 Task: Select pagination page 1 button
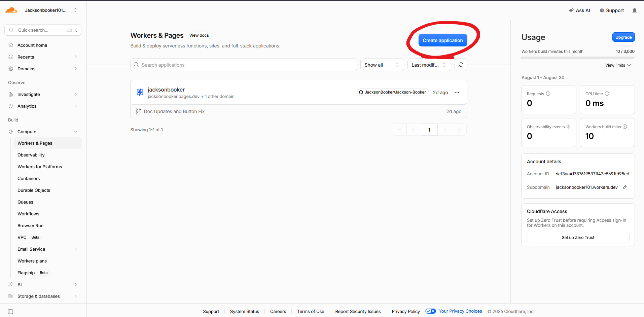coord(429,130)
